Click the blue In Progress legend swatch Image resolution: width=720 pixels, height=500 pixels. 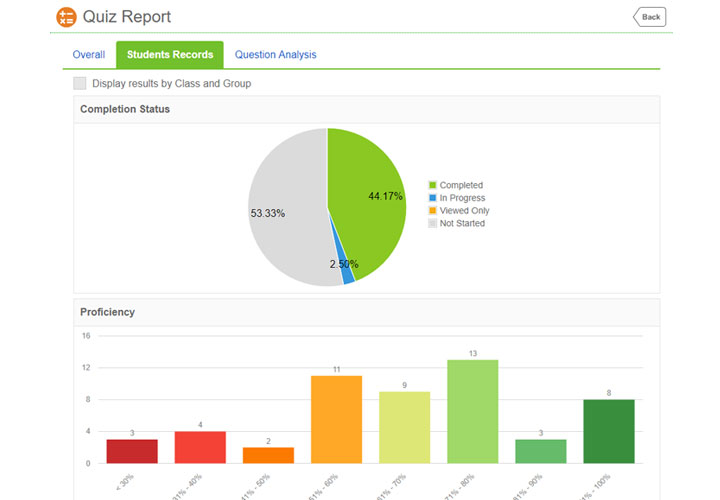[433, 198]
